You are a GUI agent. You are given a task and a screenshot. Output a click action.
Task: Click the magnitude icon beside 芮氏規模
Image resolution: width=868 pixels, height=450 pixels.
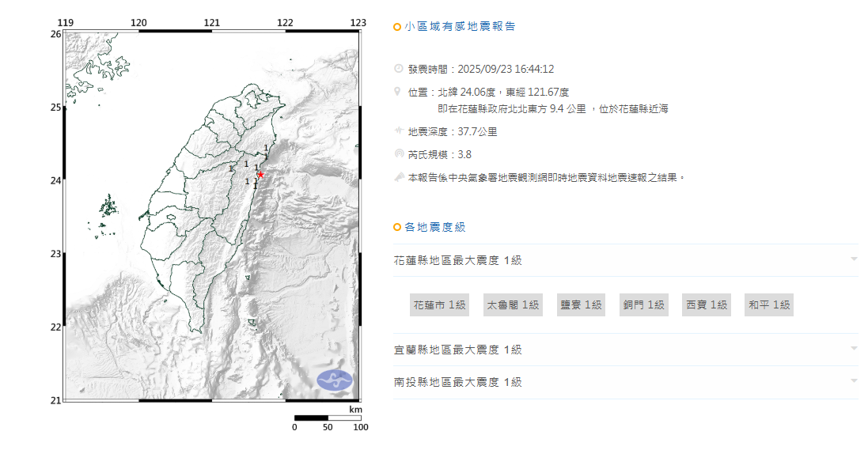[x=398, y=154]
